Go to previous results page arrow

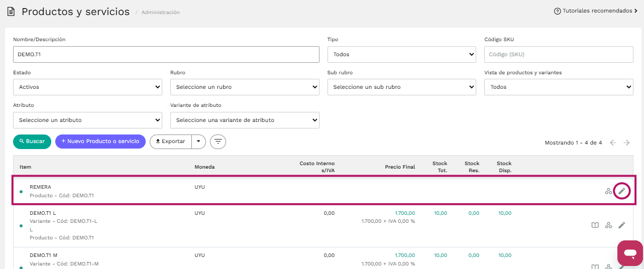coord(613,143)
